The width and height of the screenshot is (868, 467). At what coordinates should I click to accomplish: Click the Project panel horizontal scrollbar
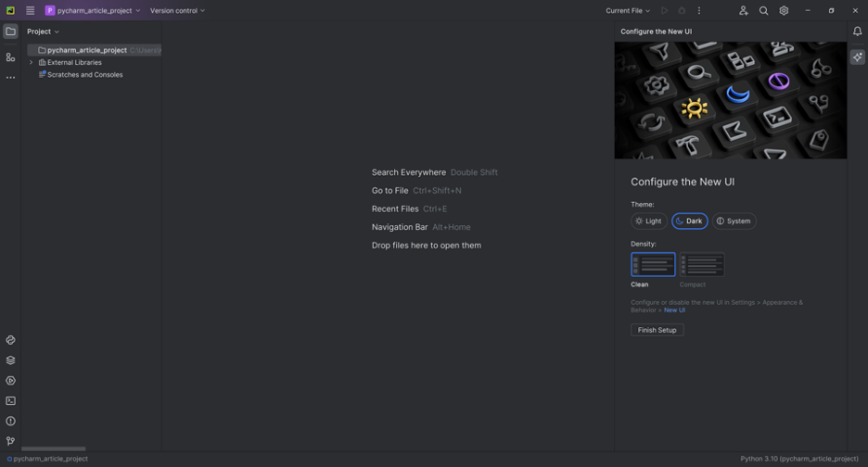pyautogui.click(x=53, y=448)
